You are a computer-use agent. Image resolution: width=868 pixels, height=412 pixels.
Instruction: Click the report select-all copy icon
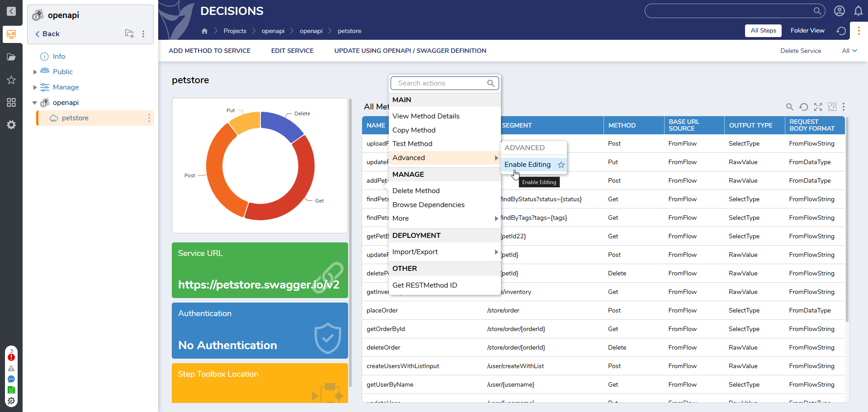click(x=832, y=107)
